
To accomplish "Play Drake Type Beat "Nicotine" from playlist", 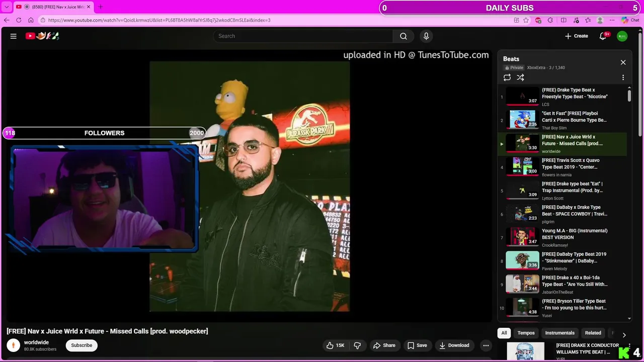I will coord(562,97).
